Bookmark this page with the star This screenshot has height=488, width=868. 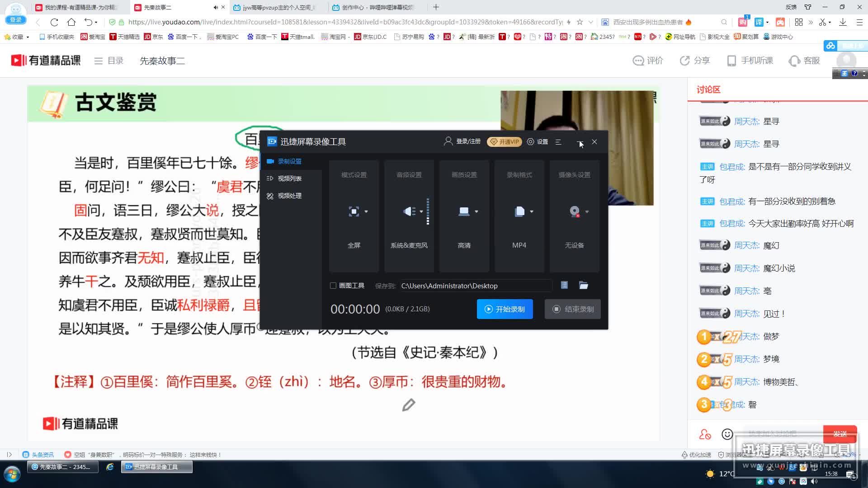580,22
